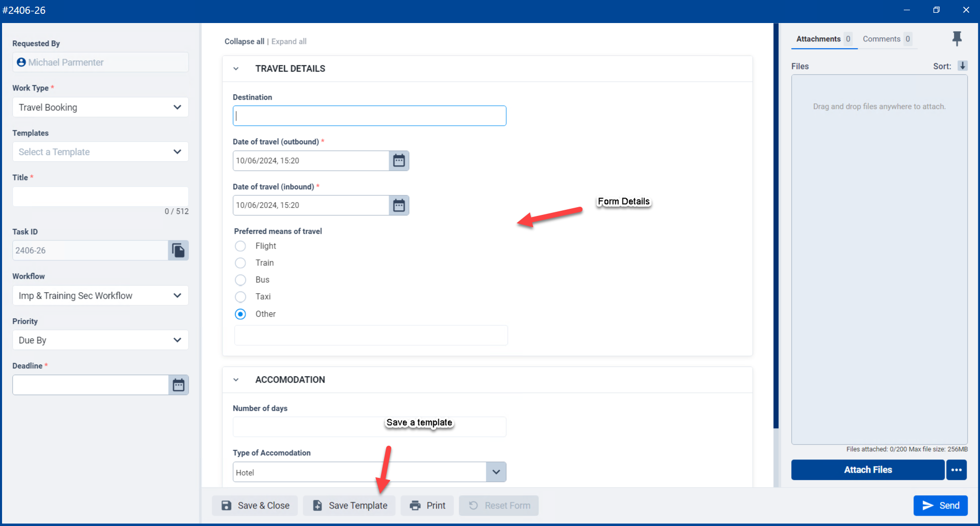This screenshot has height=526, width=980.
Task: Select Train as preferred means of travel
Action: click(240, 262)
